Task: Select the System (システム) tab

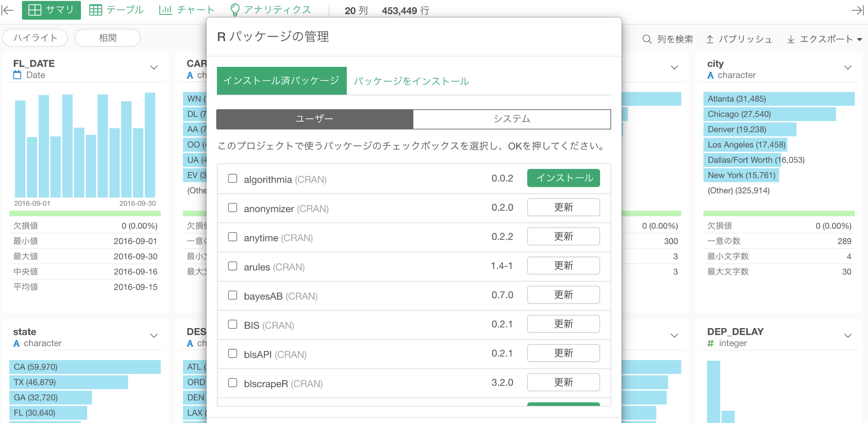Action: pos(511,119)
